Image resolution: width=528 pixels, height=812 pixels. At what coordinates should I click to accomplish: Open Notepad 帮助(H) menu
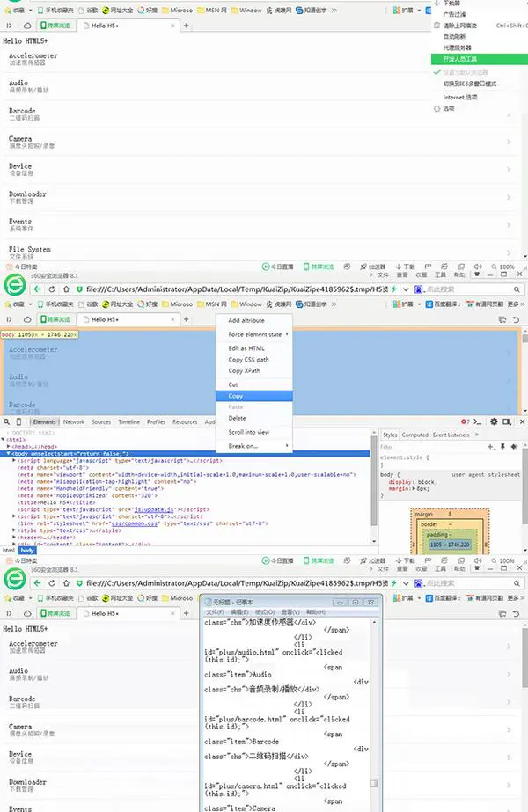[x=316, y=612]
